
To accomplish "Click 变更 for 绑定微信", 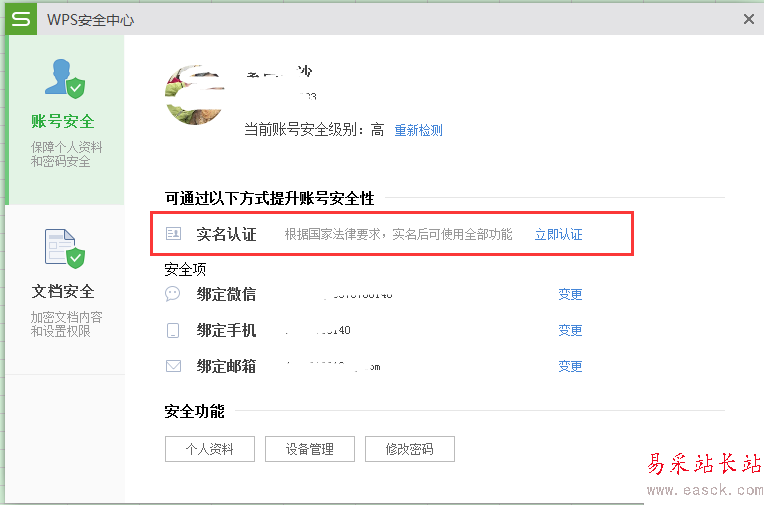I will 570,294.
